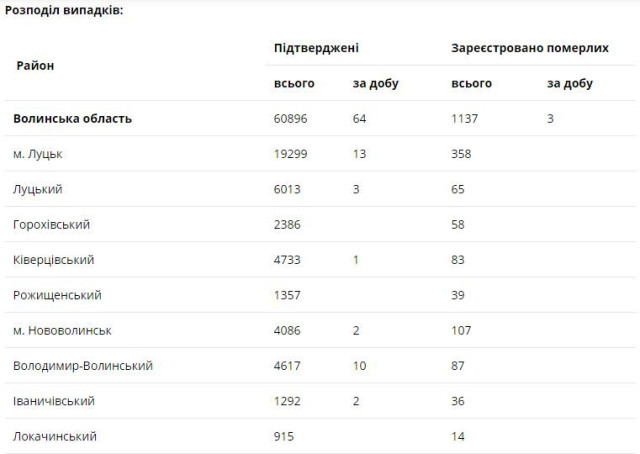This screenshot has height=454, width=640.
Task: Click the Горохівський district name
Action: click(x=52, y=225)
